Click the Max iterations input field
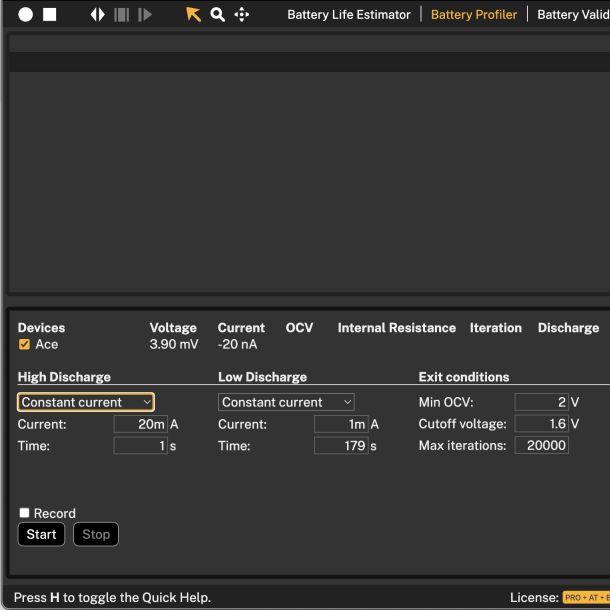This screenshot has width=610, height=610. coord(541,446)
